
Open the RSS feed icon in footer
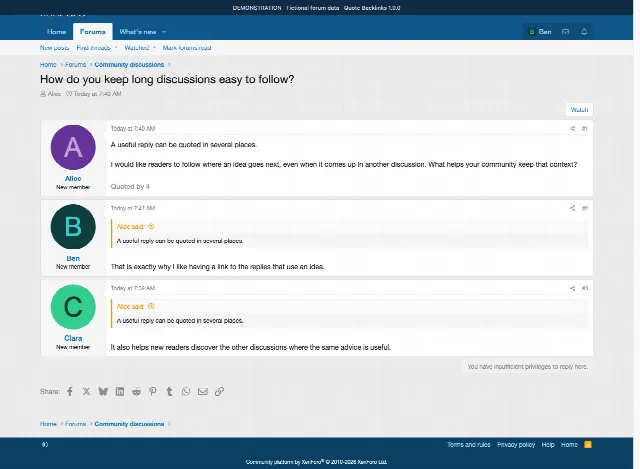click(x=588, y=445)
